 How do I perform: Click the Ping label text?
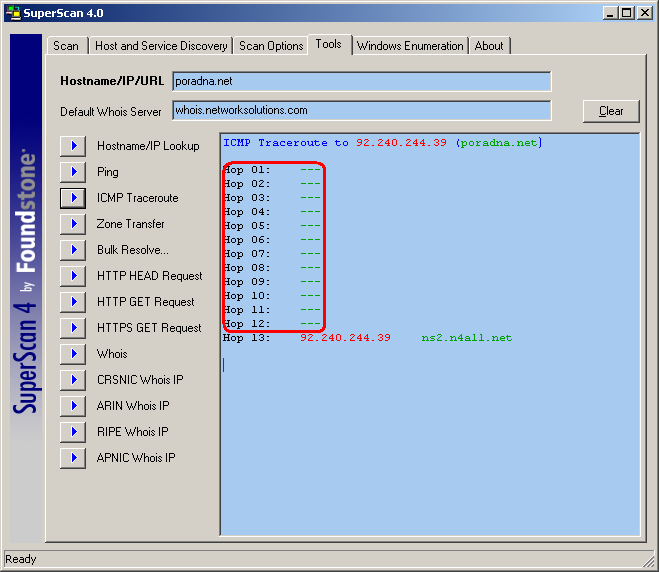pyautogui.click(x=108, y=172)
